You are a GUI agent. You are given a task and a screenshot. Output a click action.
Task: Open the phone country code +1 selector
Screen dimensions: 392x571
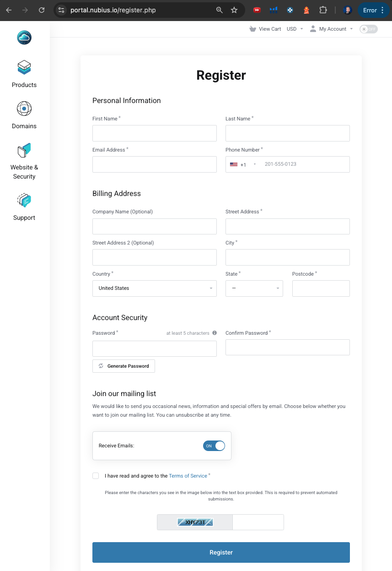click(242, 164)
